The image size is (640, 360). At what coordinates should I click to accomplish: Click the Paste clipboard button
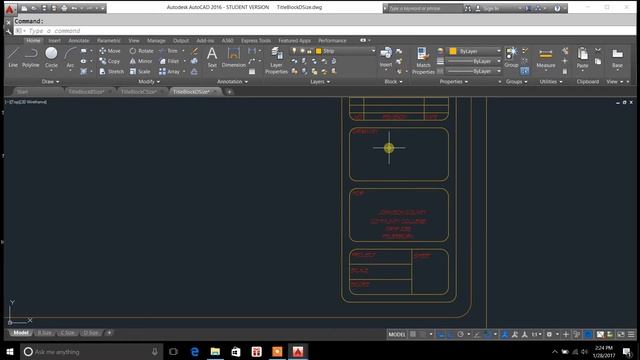coord(582,58)
